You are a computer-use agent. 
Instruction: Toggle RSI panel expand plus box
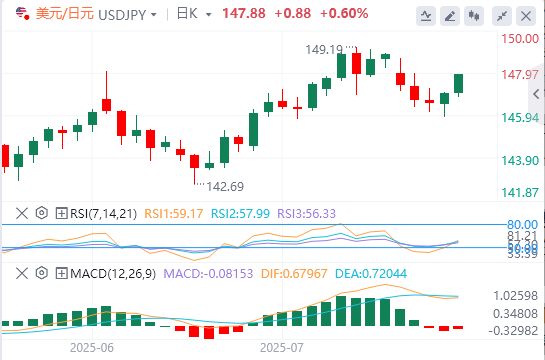pos(61,213)
